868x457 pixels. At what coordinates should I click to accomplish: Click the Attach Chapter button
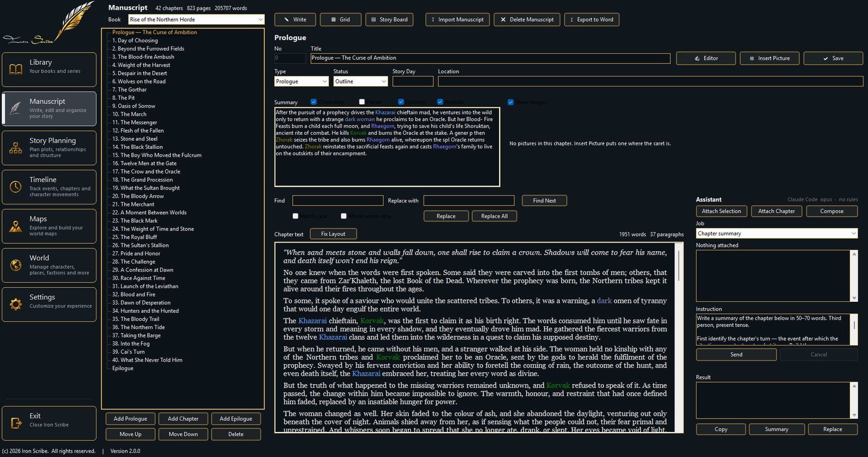[x=776, y=211]
